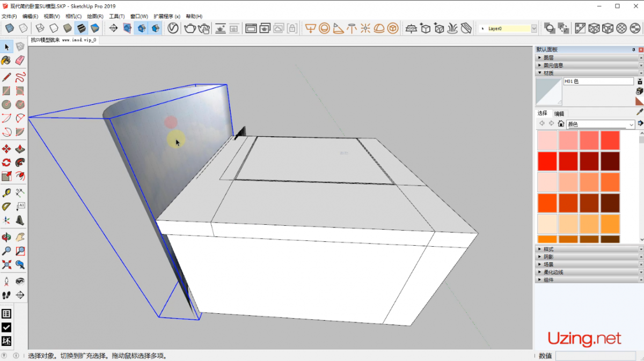Select the Eraser tool
The image size is (644, 361).
tap(20, 60)
